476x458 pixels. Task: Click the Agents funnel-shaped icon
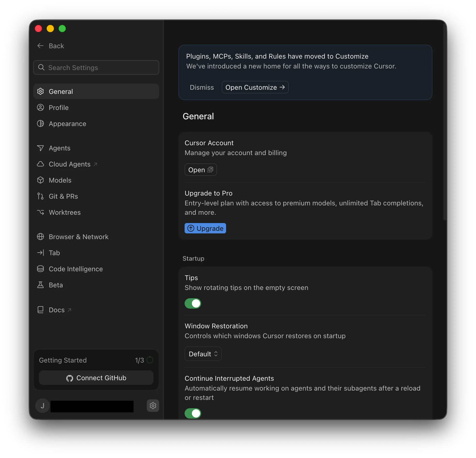tap(40, 148)
